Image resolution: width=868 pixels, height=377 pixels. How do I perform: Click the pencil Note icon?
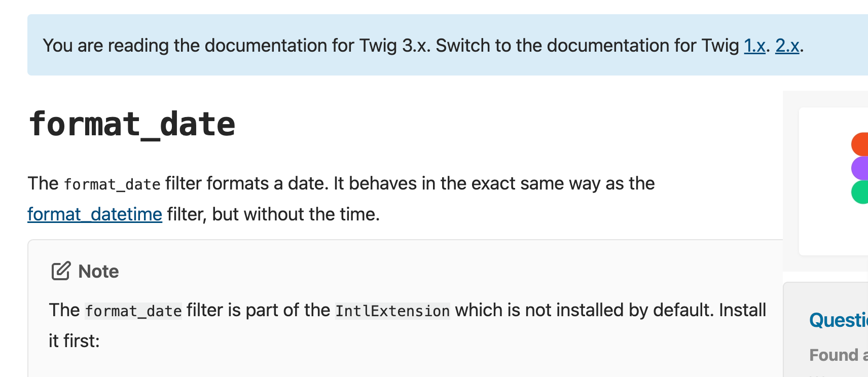61,271
